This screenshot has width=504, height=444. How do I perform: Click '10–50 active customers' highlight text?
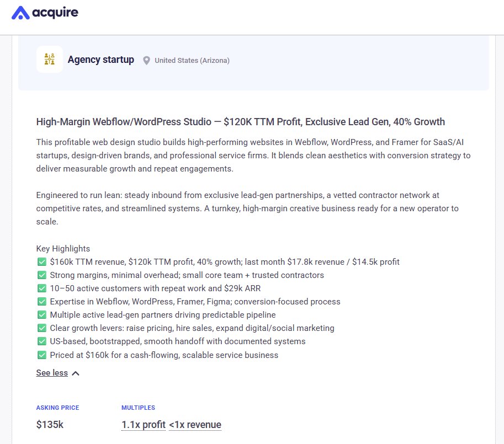point(155,288)
